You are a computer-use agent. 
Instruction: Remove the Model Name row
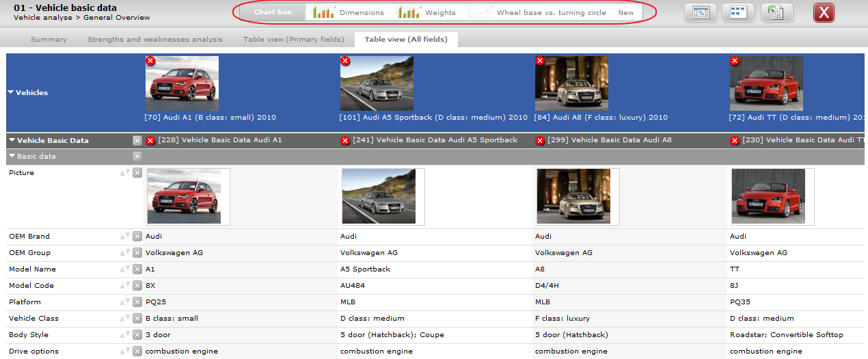pyautogui.click(x=137, y=269)
